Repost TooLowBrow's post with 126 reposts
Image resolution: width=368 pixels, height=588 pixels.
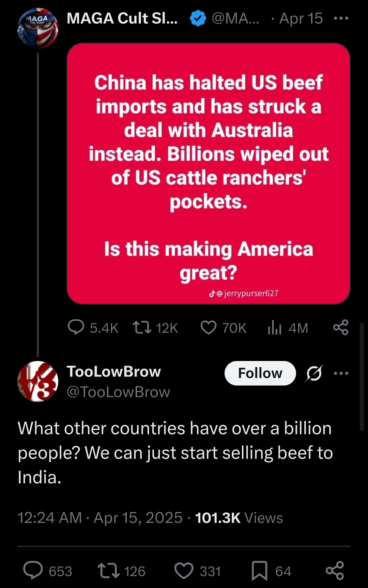108,571
